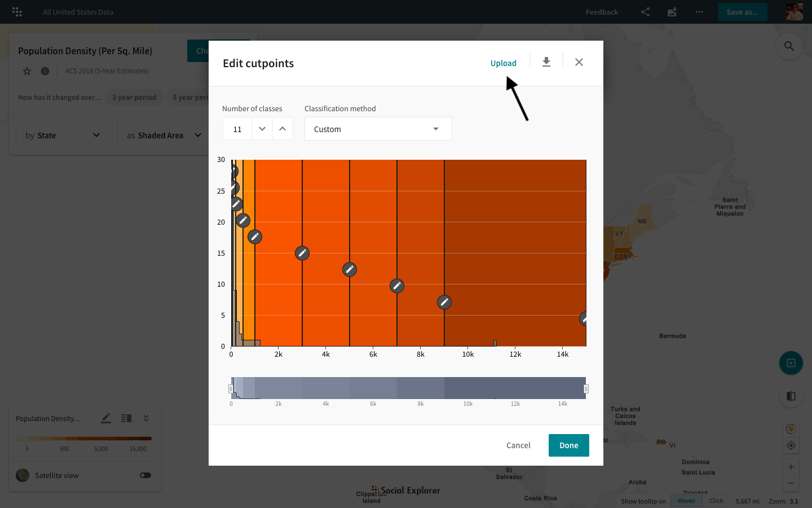Click the download cutpoints icon
Viewport: 812px width, 508px height.
pyautogui.click(x=546, y=62)
